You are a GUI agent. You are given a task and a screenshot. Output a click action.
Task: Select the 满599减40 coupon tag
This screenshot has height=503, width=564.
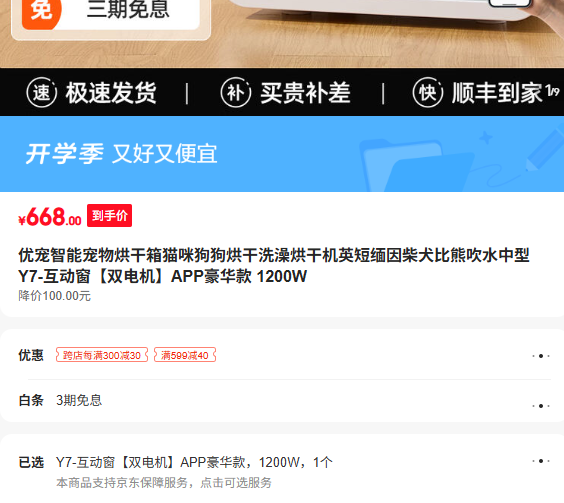[185, 355]
